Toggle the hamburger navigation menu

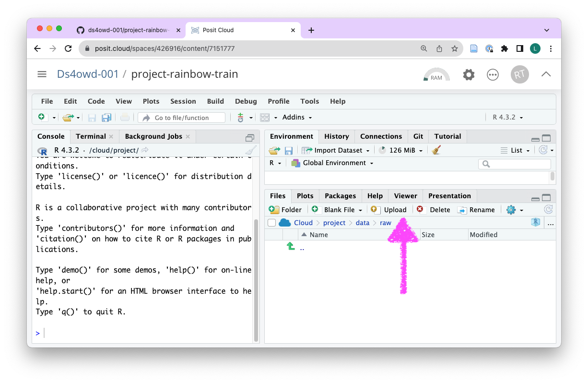42,74
